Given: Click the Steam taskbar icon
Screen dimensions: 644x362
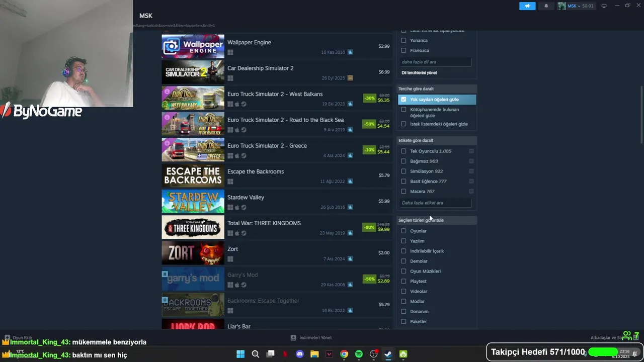Looking at the screenshot, I should click(388, 354).
